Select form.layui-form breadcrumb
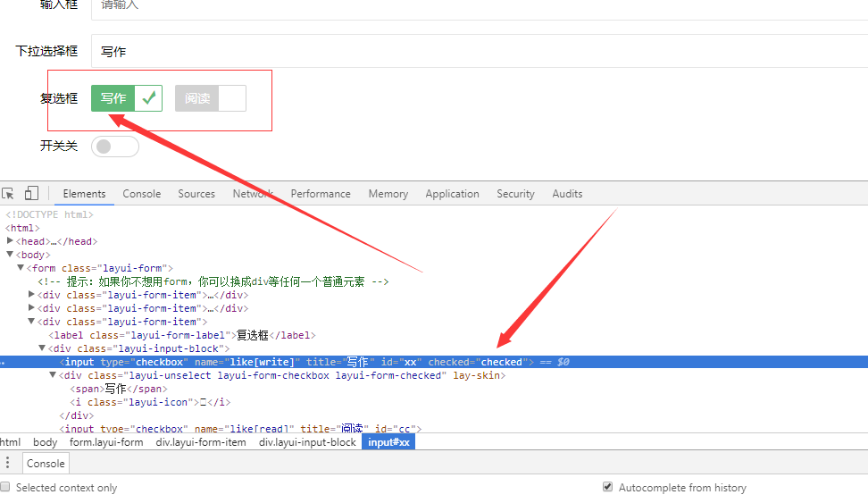 (106, 442)
